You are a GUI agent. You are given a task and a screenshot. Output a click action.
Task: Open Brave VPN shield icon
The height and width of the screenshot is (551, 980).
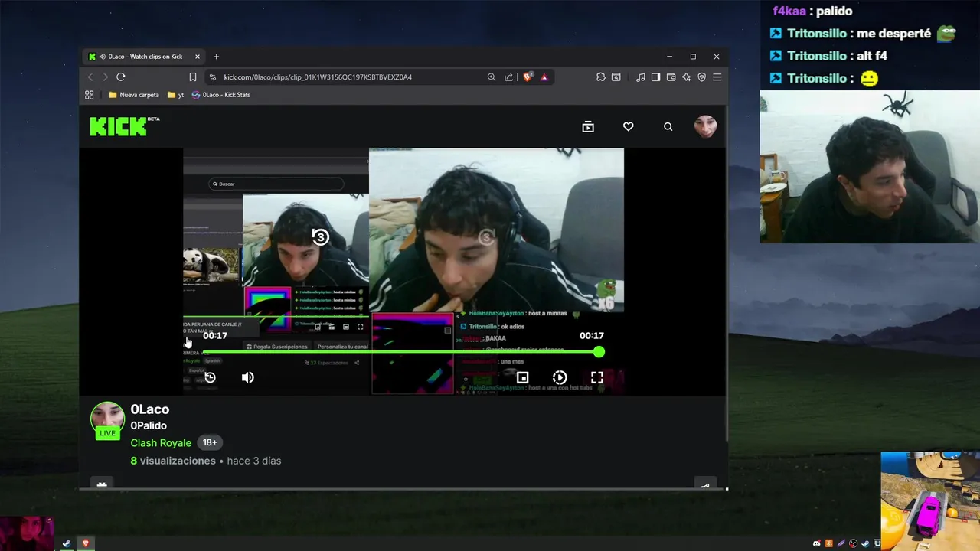(x=701, y=77)
